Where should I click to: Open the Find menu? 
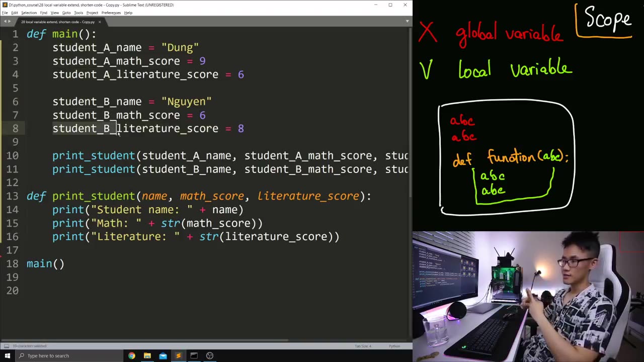click(44, 13)
